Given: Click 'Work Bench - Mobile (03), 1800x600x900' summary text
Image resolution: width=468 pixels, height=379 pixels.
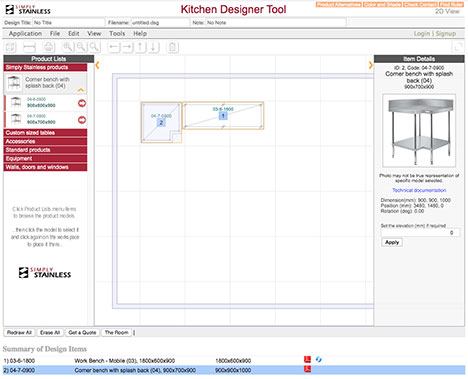Looking at the screenshot, I should [x=124, y=361].
